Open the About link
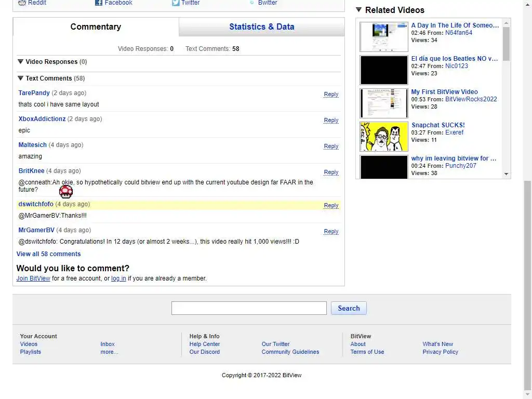The width and height of the screenshot is (532, 399). point(358,344)
